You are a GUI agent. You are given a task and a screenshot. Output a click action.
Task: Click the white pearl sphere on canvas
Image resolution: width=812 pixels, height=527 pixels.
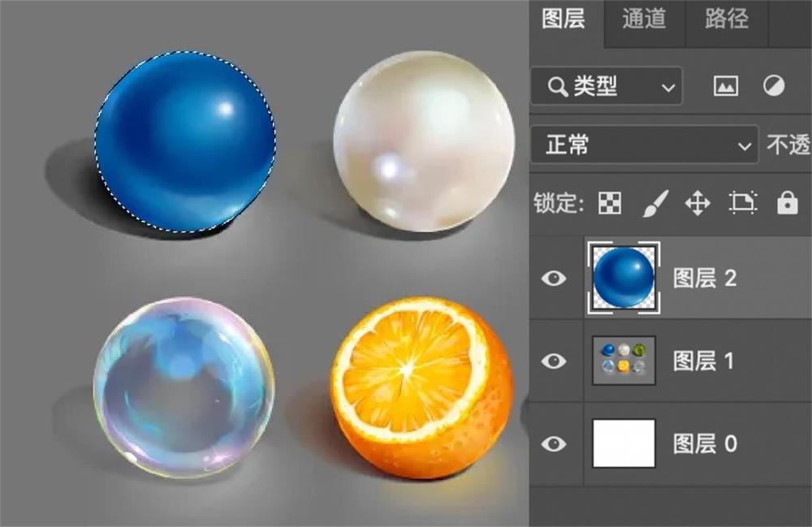coord(424,140)
